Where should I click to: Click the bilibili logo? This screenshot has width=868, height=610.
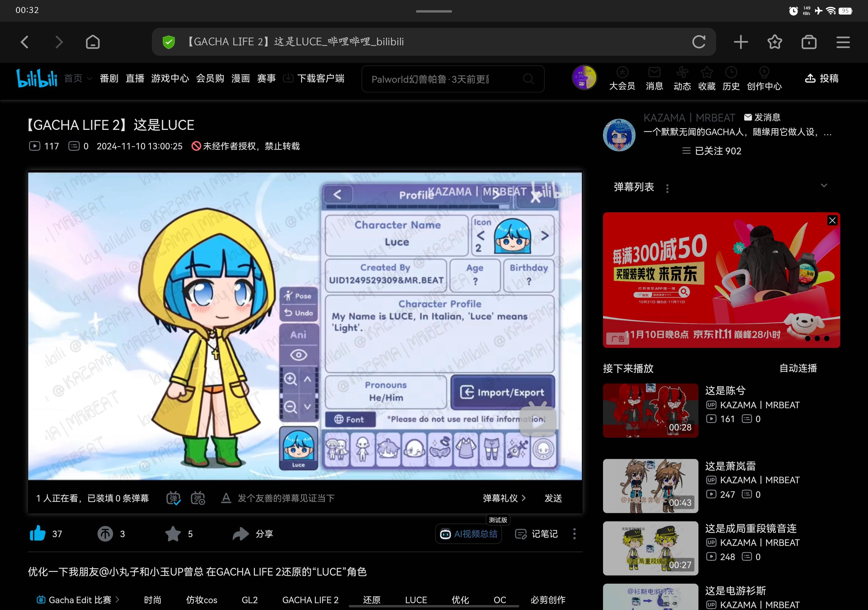(x=37, y=78)
